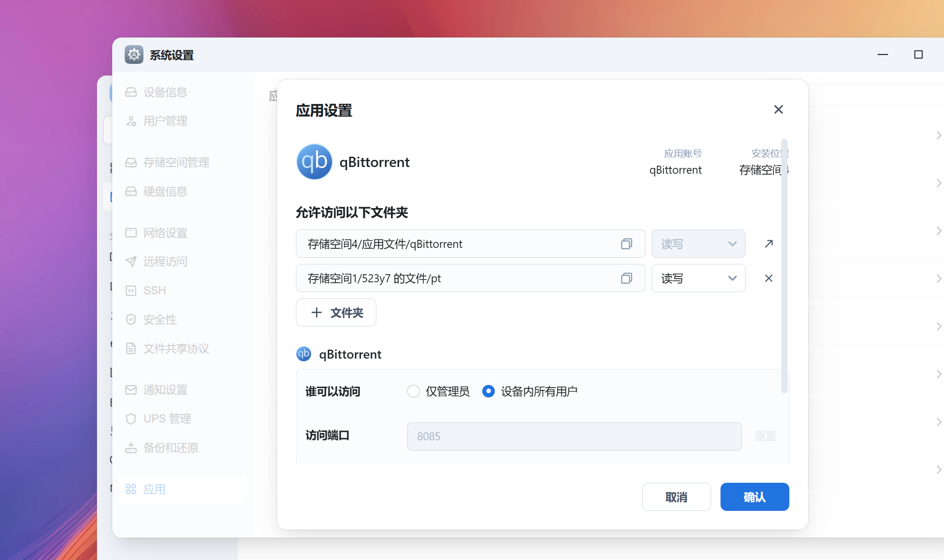Image resolution: width=944 pixels, height=560 pixels.
Task: Expand the first row chevron on right
Action: 938,135
